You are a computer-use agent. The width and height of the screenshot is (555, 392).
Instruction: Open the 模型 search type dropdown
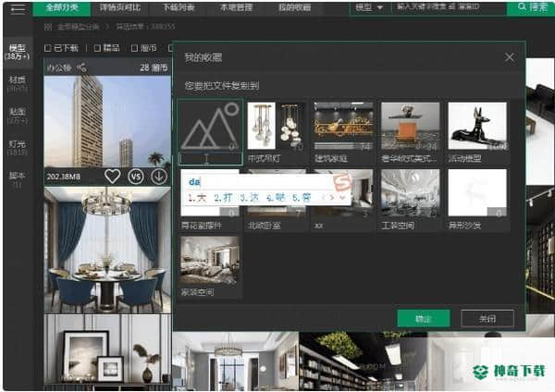tap(369, 7)
